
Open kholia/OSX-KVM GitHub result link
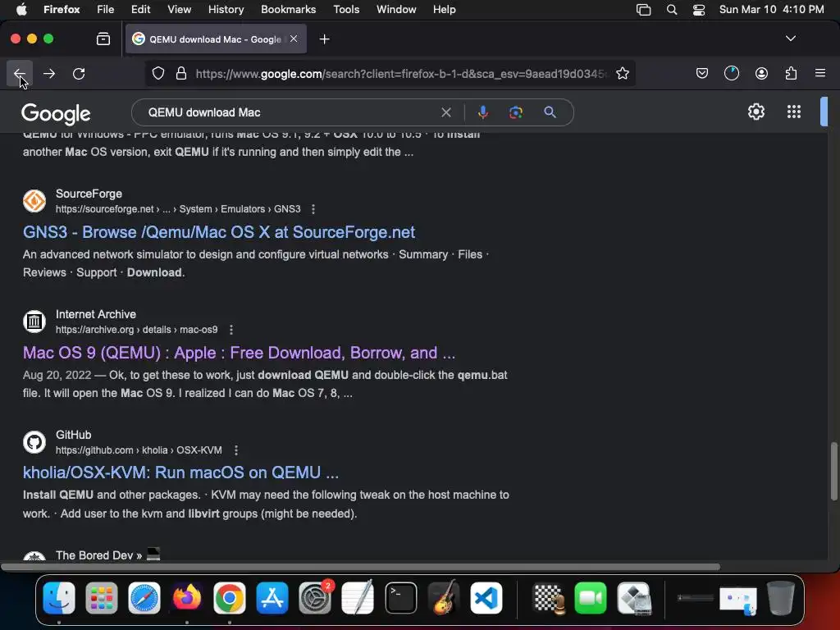pos(180,472)
